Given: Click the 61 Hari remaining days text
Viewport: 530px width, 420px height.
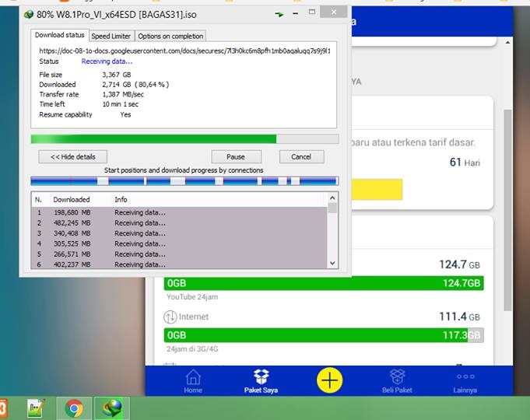Looking at the screenshot, I should [465, 163].
